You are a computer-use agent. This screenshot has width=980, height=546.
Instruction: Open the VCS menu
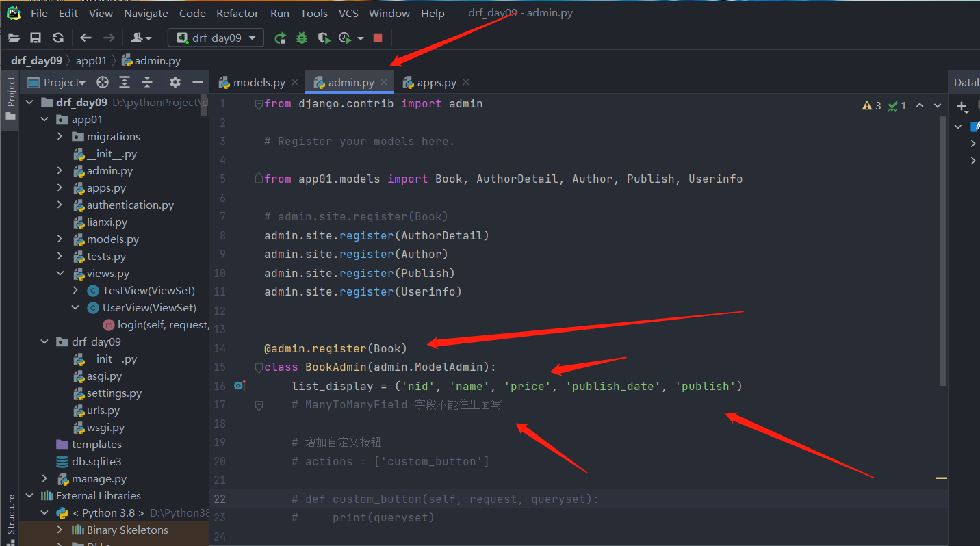point(348,13)
